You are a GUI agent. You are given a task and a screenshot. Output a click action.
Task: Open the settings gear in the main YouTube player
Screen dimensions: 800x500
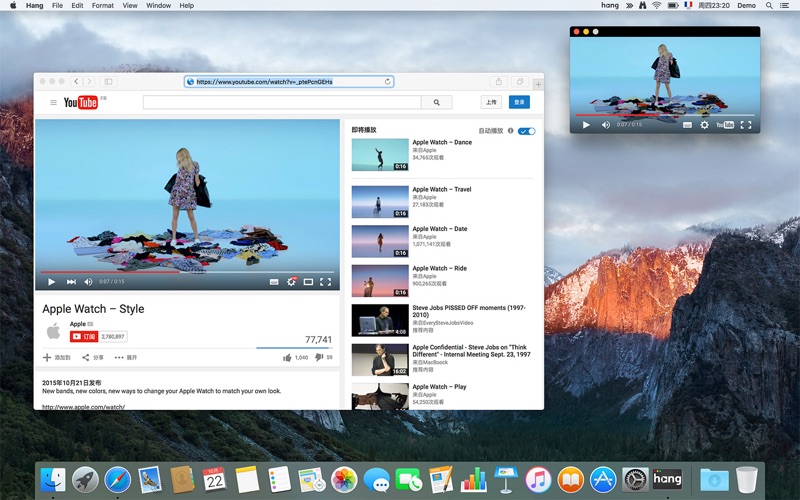(x=291, y=282)
